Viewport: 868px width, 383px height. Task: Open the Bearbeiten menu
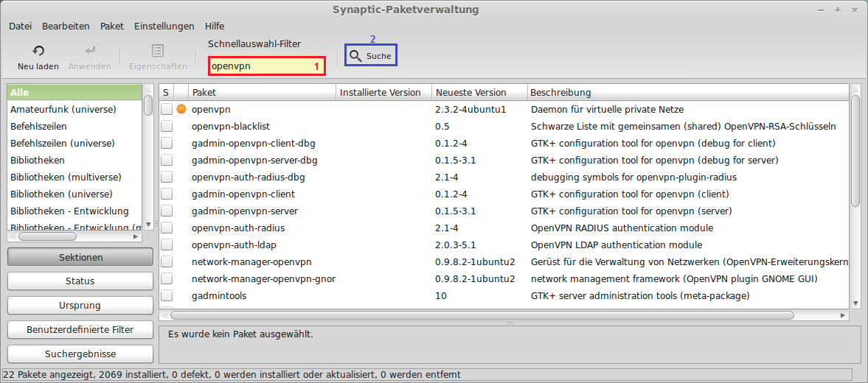click(x=66, y=26)
